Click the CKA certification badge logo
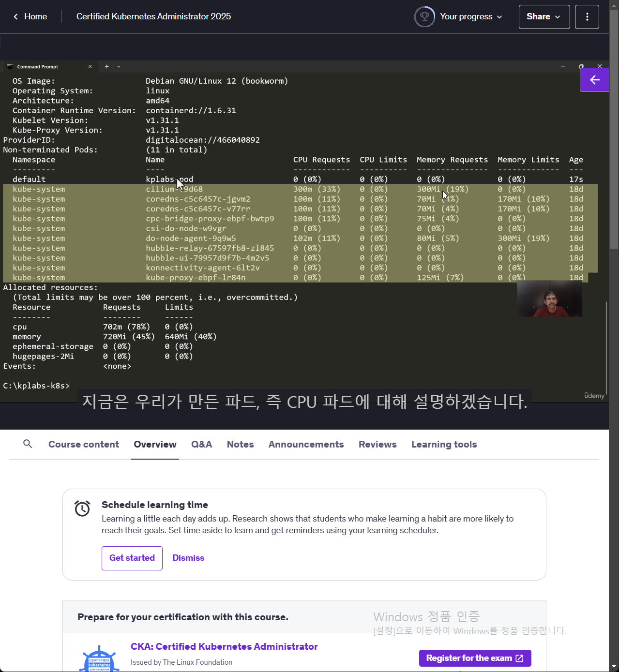The width and height of the screenshot is (619, 672). (x=99, y=658)
